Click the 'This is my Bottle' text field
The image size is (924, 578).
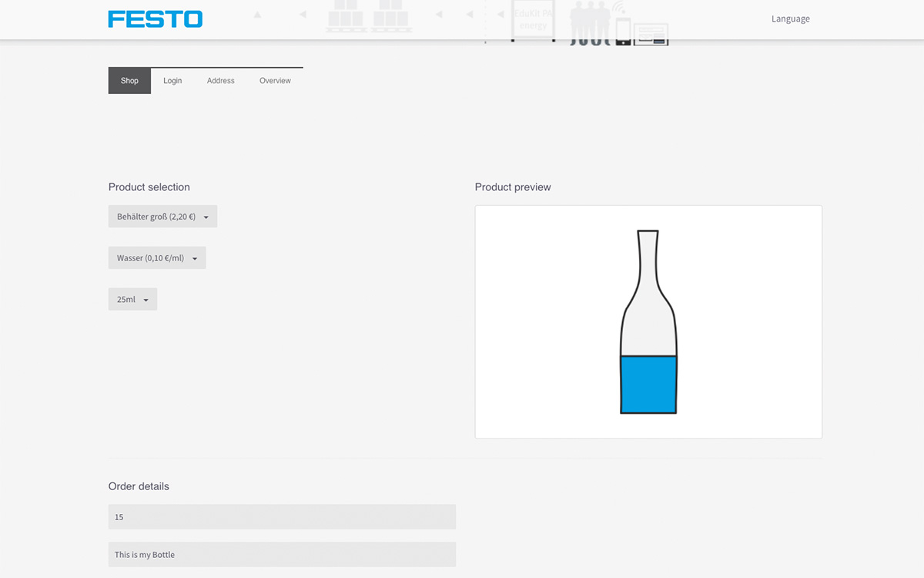click(282, 555)
